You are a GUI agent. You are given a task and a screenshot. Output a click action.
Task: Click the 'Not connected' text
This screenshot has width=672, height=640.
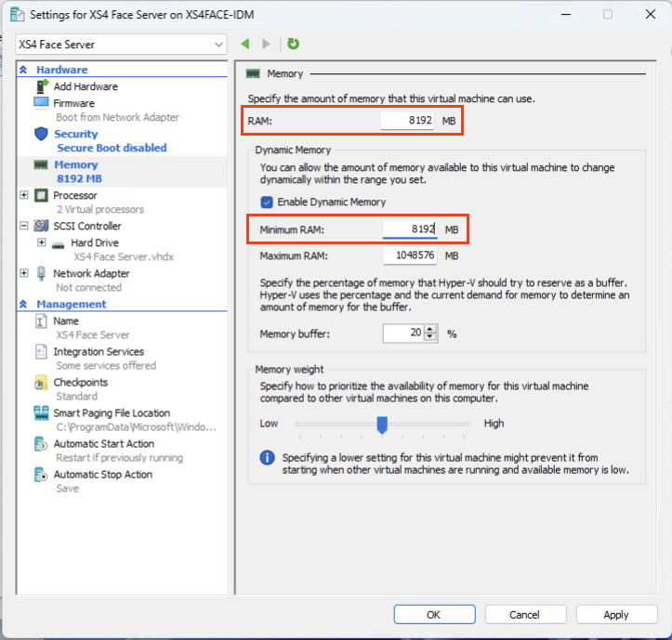tap(88, 287)
